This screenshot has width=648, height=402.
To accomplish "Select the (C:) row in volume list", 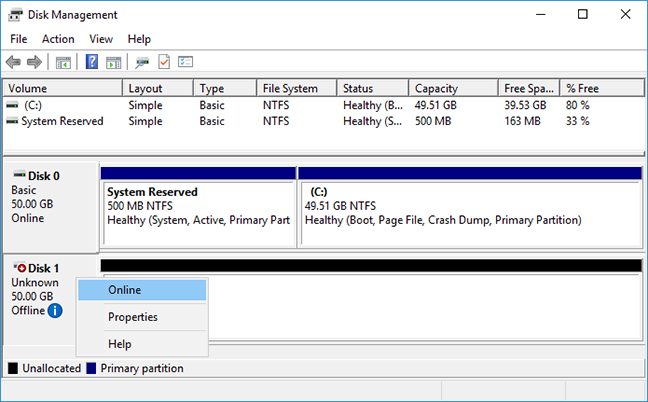I will (x=324, y=105).
